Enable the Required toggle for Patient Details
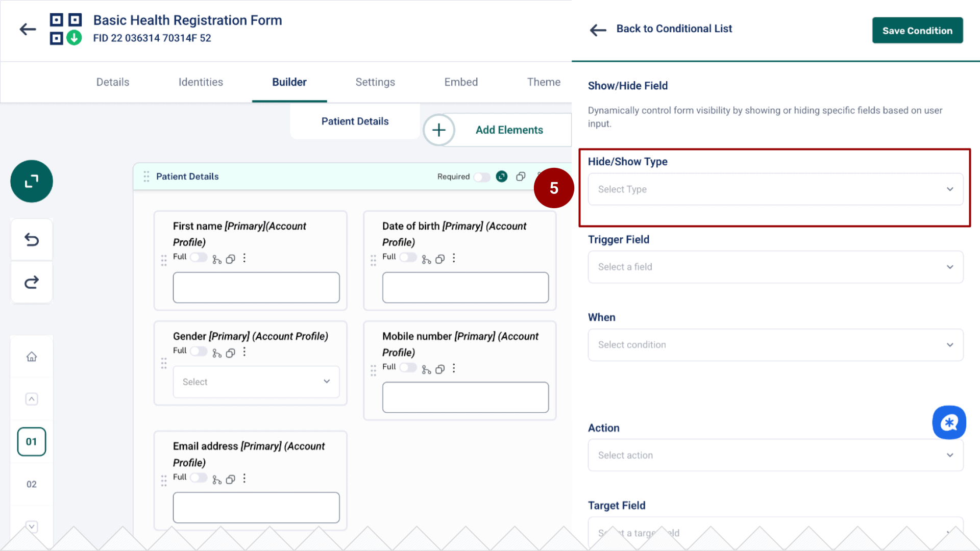980x551 pixels. click(481, 177)
